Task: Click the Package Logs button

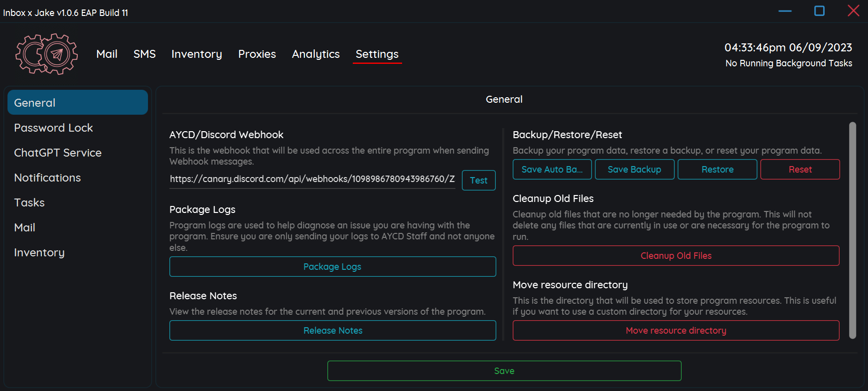Action: click(x=332, y=267)
